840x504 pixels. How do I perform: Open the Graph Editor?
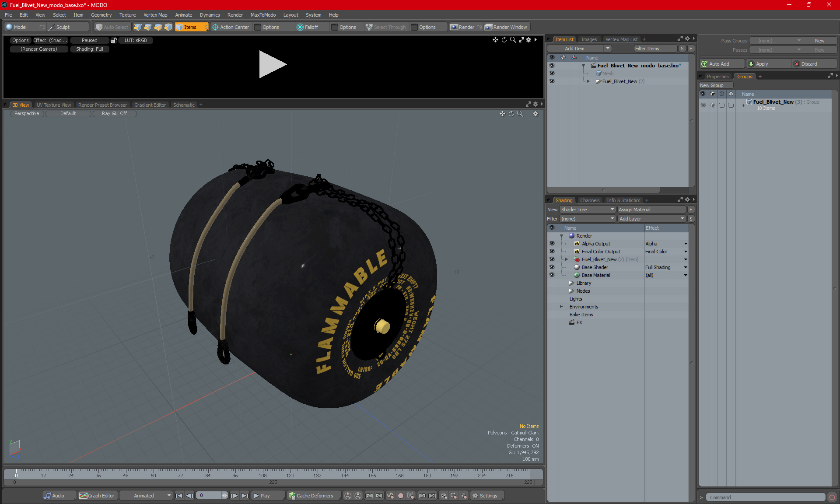tap(97, 496)
